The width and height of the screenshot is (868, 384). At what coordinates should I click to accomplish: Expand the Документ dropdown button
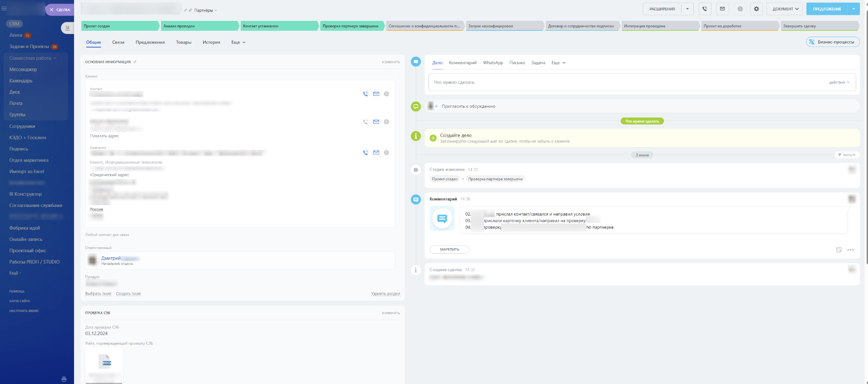coord(785,9)
